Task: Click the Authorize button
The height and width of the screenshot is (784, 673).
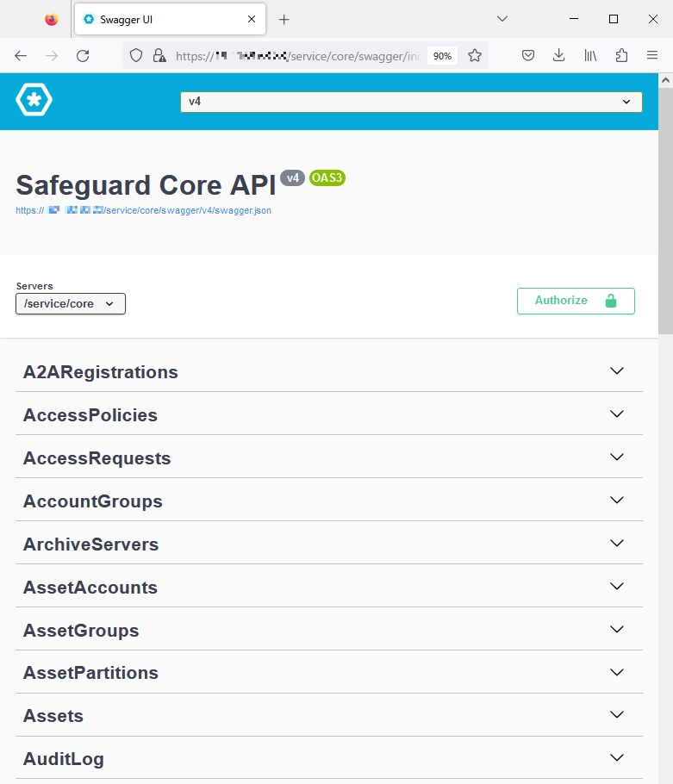Action: point(576,301)
